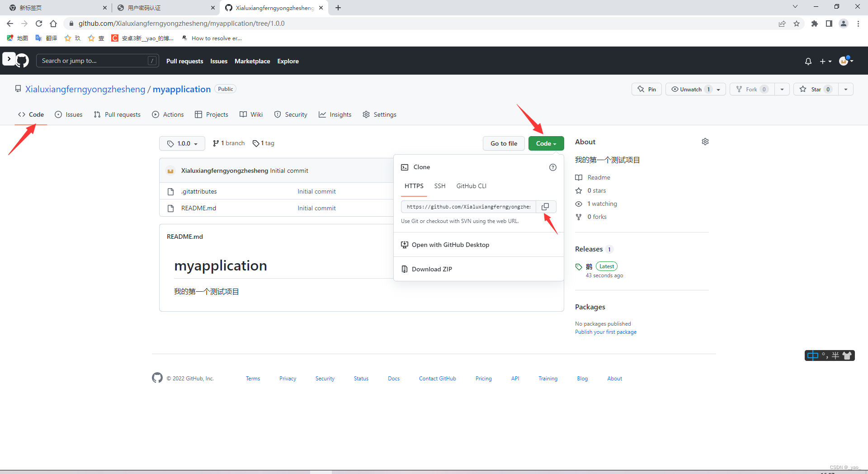The image size is (868, 474).
Task: Open the Insights tab
Action: [x=335, y=114]
